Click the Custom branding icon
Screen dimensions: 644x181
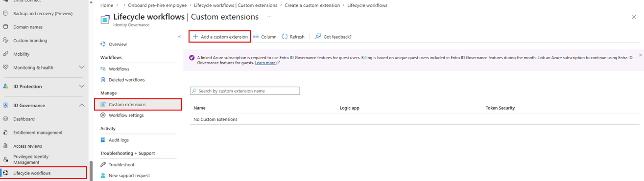point(5,41)
